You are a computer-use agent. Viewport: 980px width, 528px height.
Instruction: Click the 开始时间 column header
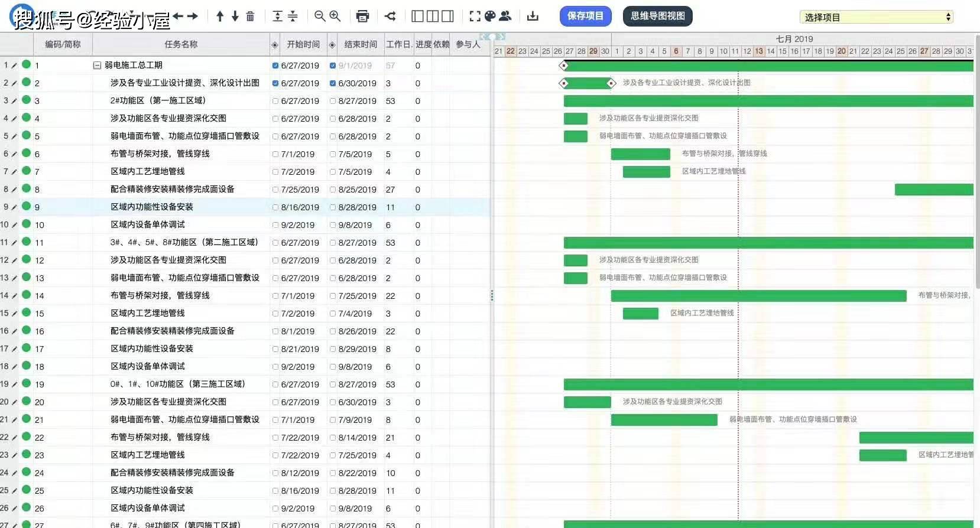click(x=303, y=44)
